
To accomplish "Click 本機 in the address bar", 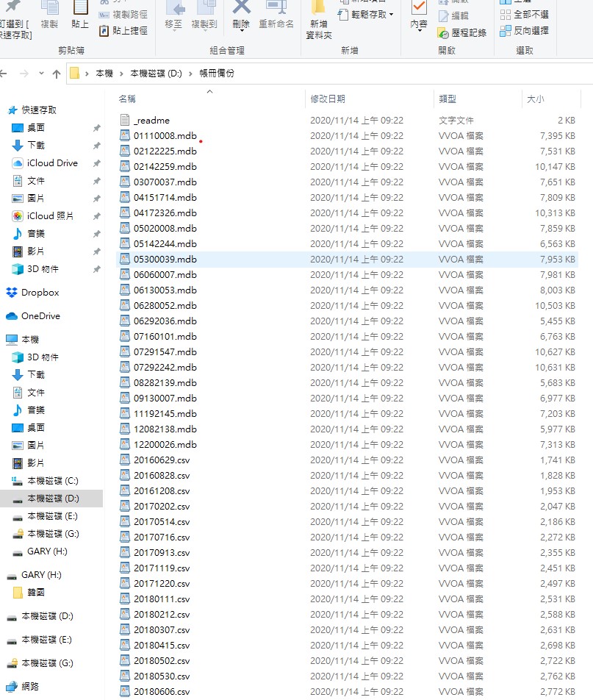I will point(104,74).
